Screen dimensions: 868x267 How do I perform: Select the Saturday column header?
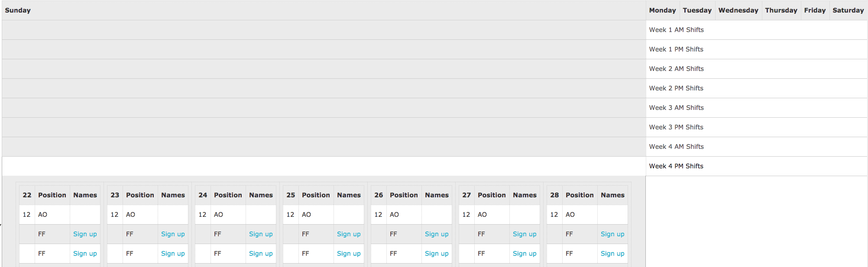[848, 10]
